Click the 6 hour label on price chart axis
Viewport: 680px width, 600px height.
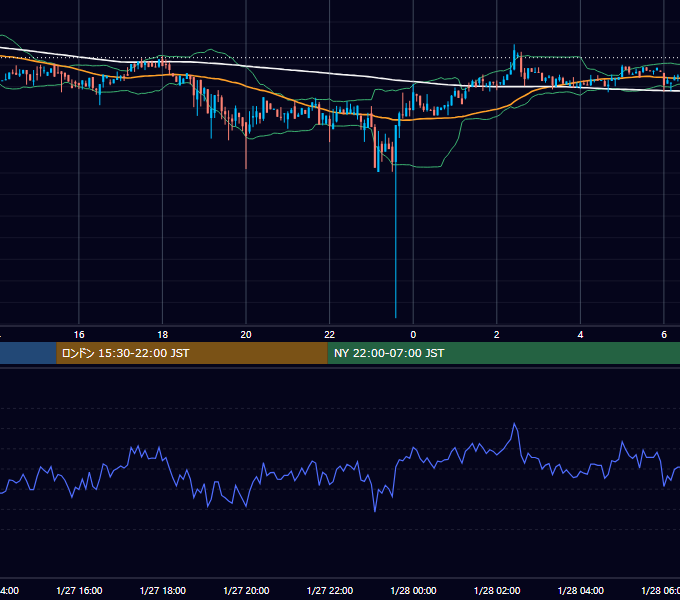(664, 335)
